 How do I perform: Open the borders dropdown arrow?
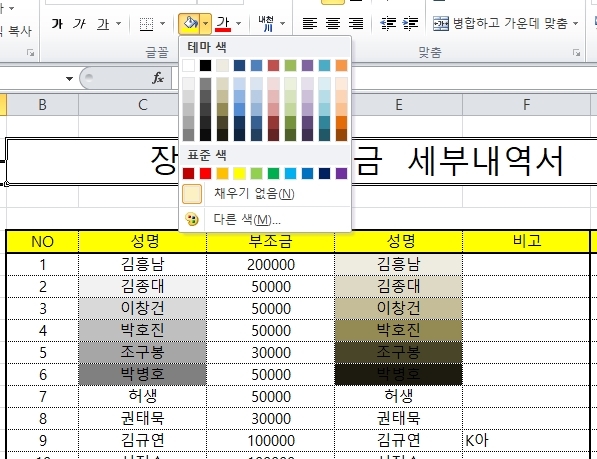click(x=163, y=24)
